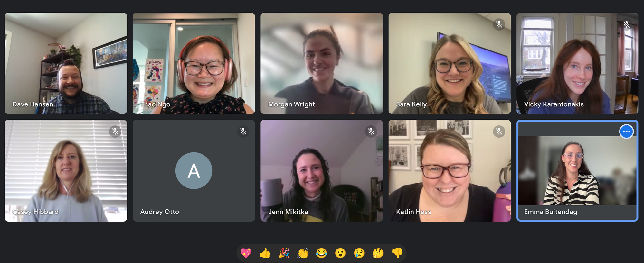Image resolution: width=644 pixels, height=263 pixels.
Task: Click the muted mic icon on Jenn Mikitka's tile
Action: coord(371,131)
